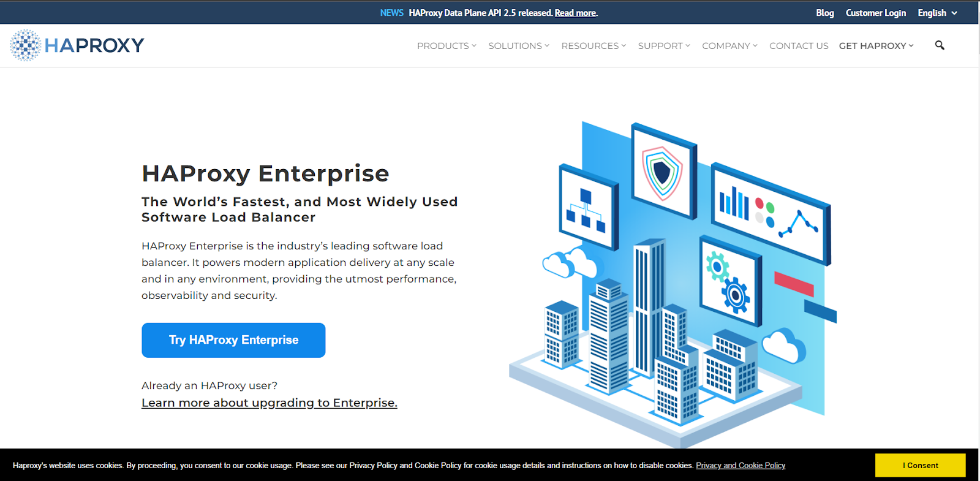
Task: Click the HAProxy logo
Action: 77,45
